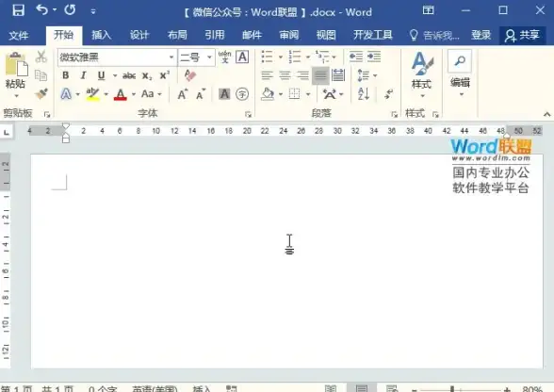Click the character border A icon

pyautogui.click(x=242, y=57)
